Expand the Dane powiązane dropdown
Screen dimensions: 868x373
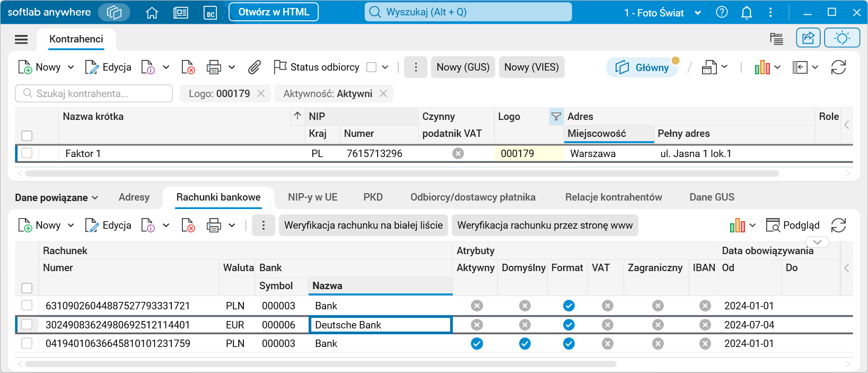point(57,197)
